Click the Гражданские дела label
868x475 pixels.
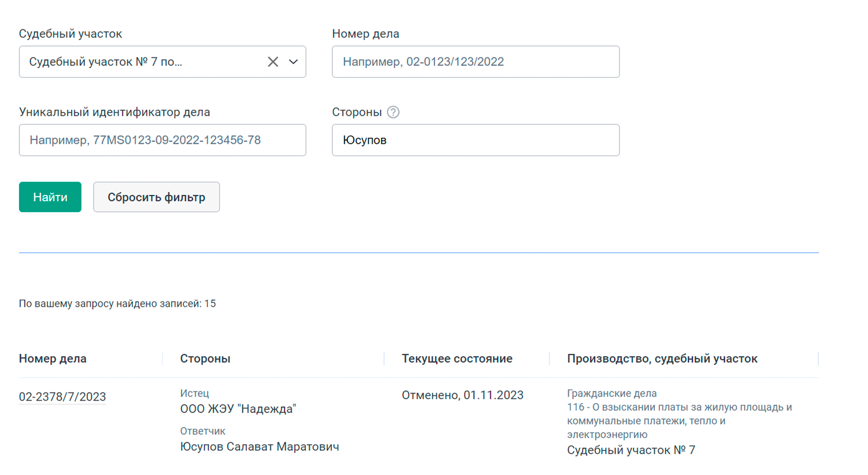(x=612, y=393)
